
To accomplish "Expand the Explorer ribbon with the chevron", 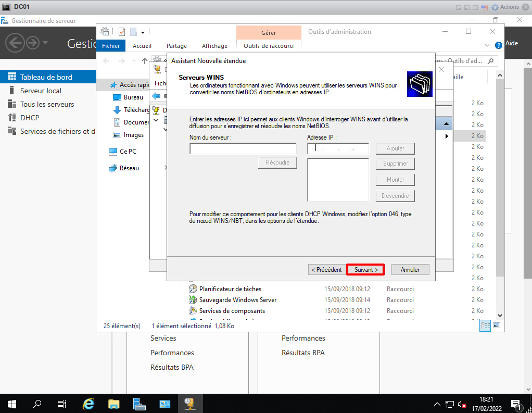I will (x=487, y=45).
